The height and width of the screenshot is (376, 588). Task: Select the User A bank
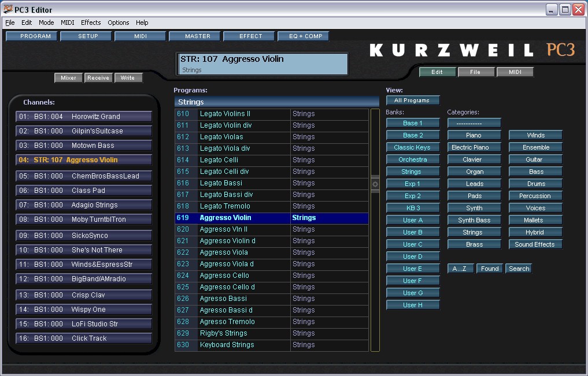click(x=413, y=220)
